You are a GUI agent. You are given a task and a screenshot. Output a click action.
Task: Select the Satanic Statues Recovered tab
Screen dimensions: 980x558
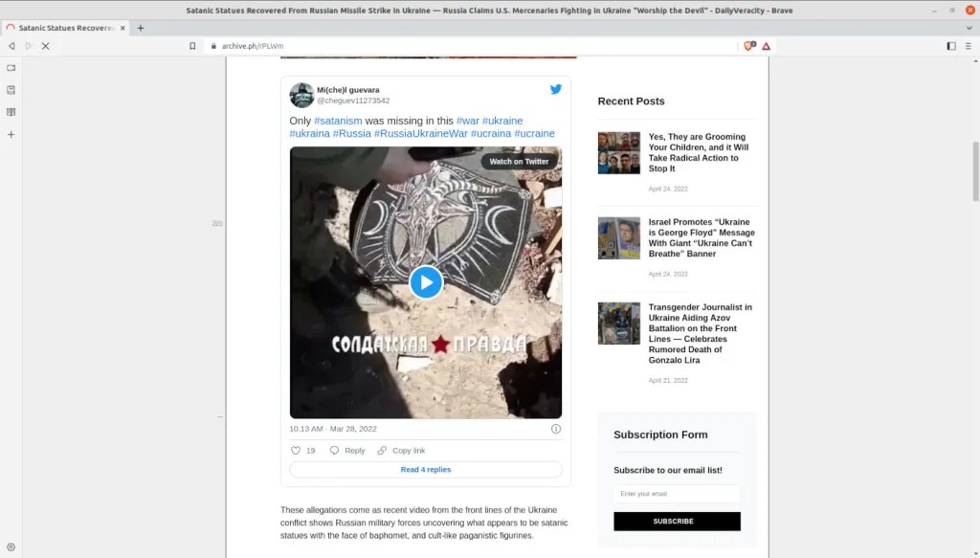(65, 28)
